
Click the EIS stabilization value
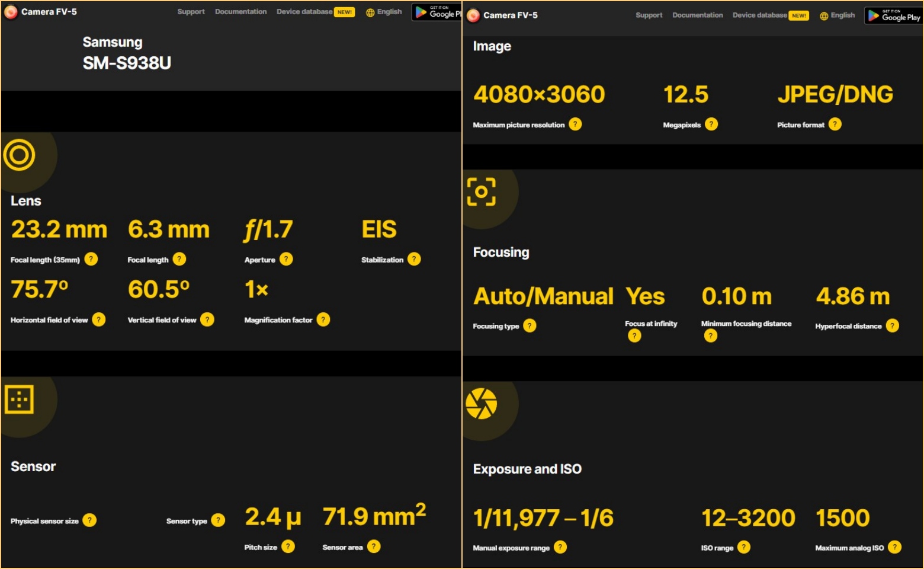tap(379, 229)
